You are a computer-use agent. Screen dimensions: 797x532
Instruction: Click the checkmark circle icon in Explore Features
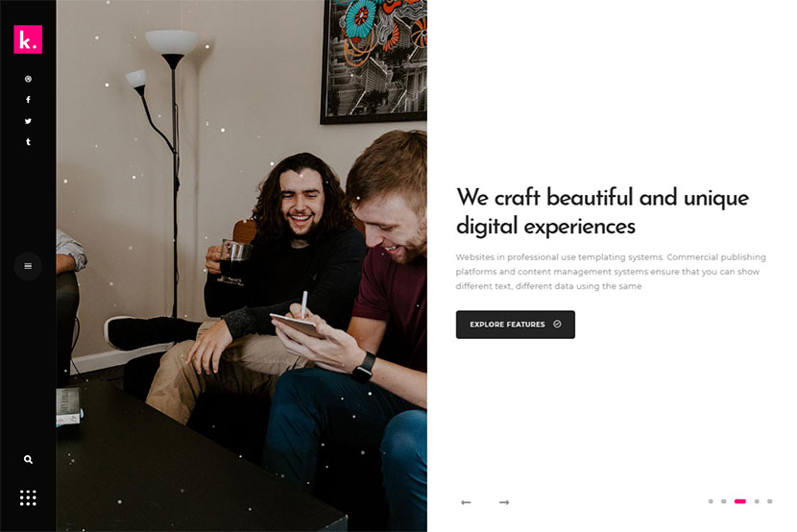pyautogui.click(x=557, y=324)
